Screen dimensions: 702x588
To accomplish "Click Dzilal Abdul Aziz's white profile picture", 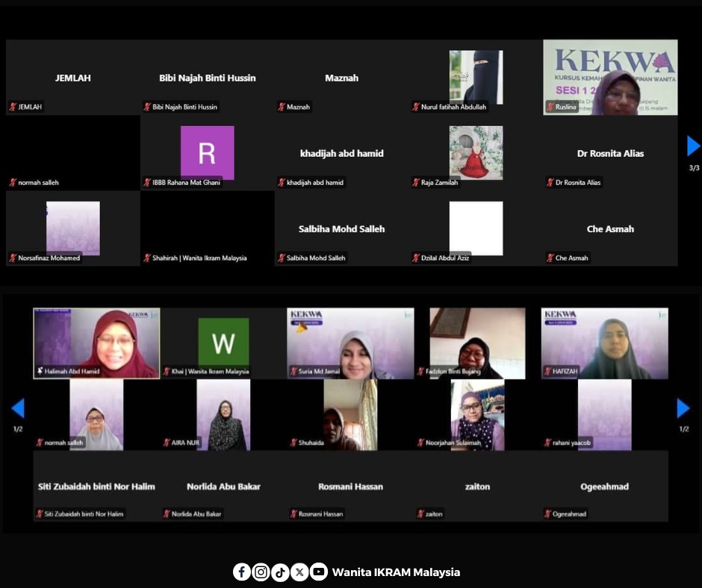I will [476, 228].
